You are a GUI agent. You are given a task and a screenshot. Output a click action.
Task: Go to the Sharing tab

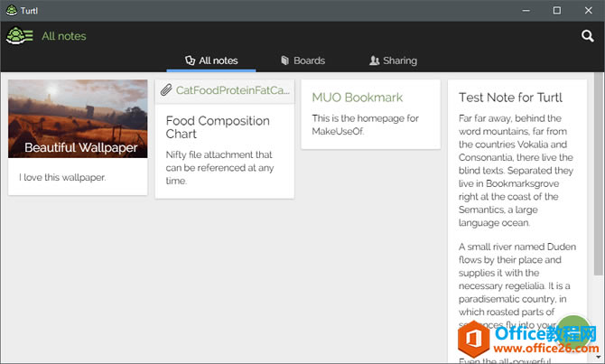394,61
